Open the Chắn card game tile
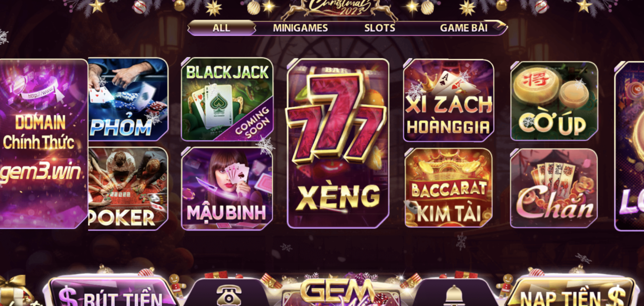This screenshot has height=306, width=644. pyautogui.click(x=554, y=188)
